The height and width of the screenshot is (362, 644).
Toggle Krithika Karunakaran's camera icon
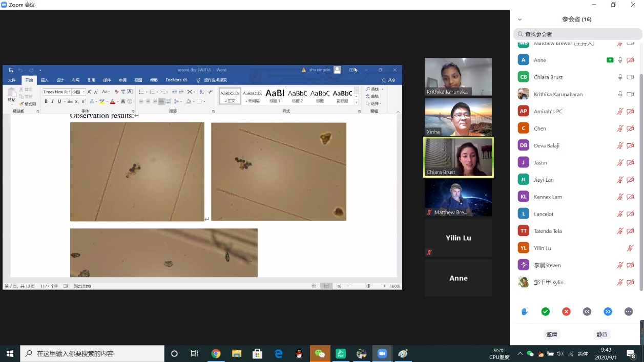(x=630, y=94)
